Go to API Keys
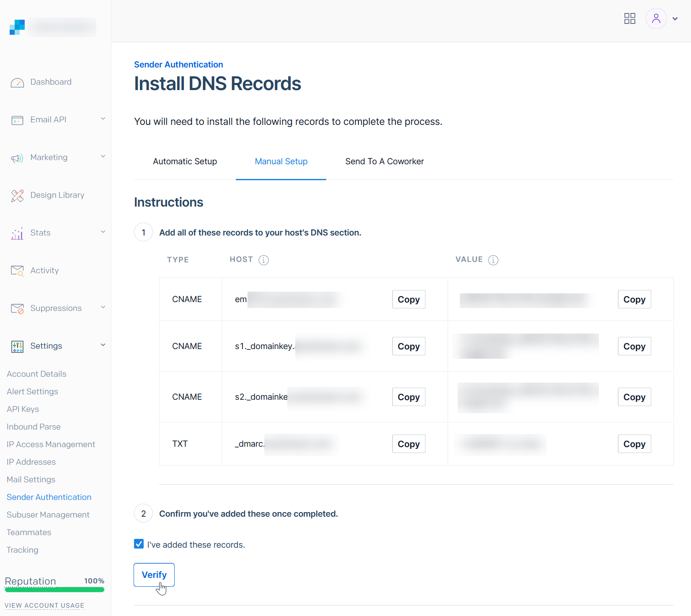The image size is (691, 616). (23, 409)
